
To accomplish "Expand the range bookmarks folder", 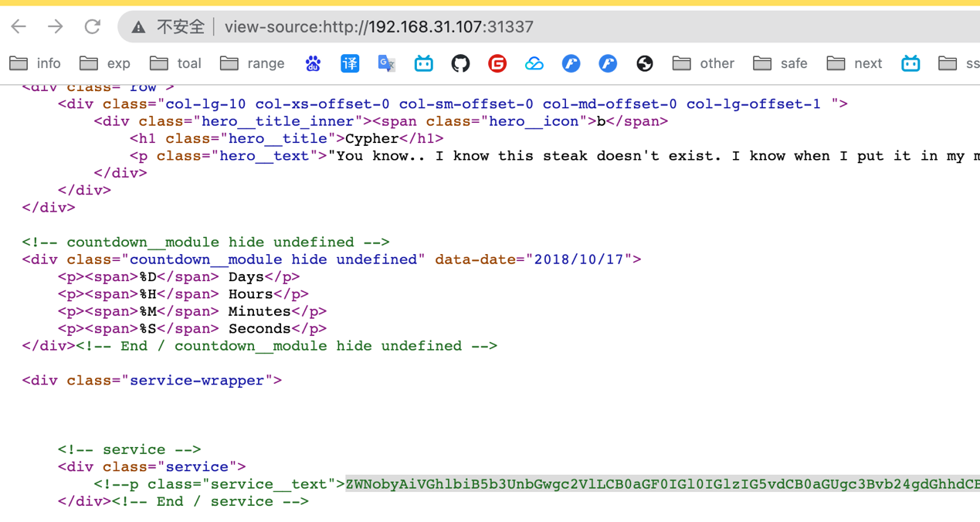I will pyautogui.click(x=253, y=63).
